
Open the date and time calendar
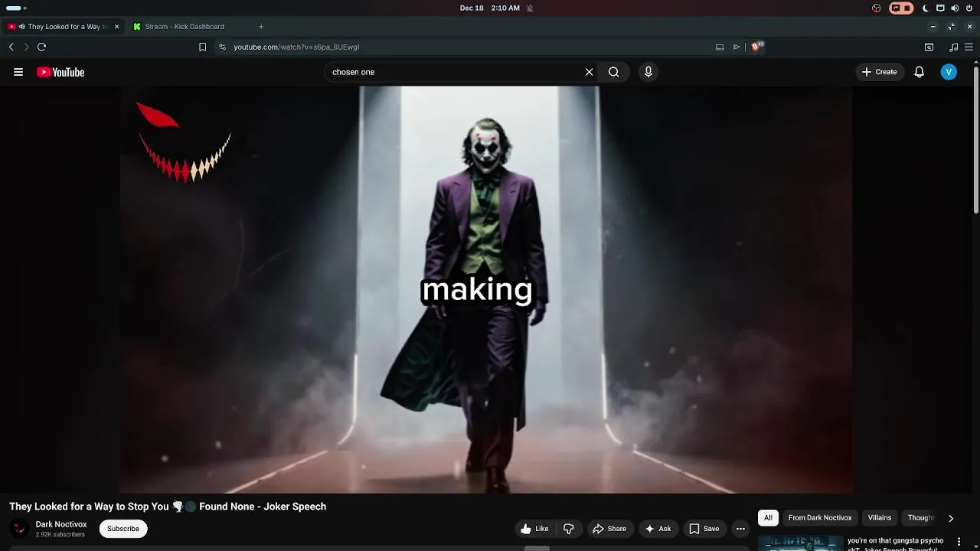(x=490, y=8)
